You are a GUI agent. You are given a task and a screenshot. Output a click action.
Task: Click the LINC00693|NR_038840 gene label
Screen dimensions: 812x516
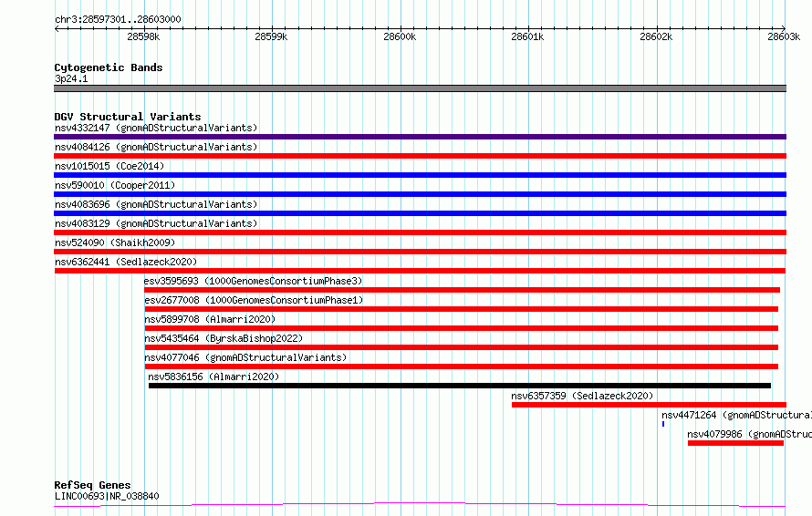107,496
